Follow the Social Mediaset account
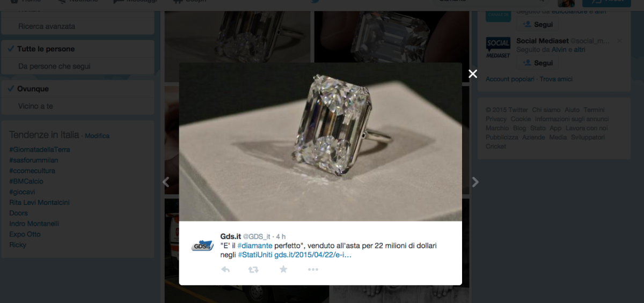This screenshot has width=644, height=303. tap(538, 63)
